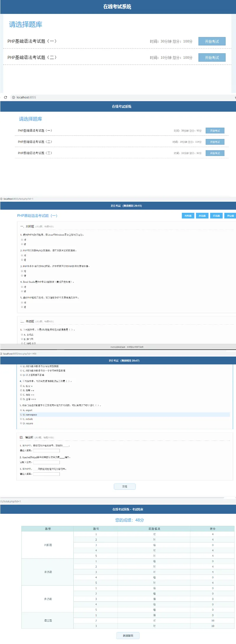Check the option with the ++ operator

pos(21,390)
